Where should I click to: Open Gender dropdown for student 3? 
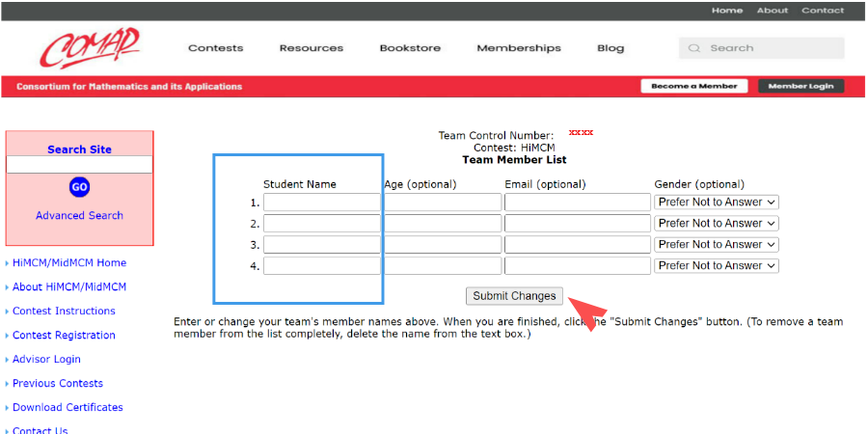[x=717, y=245]
